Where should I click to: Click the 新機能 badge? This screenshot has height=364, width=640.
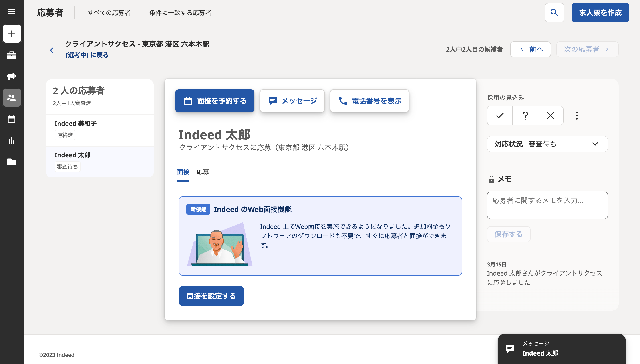tap(198, 209)
